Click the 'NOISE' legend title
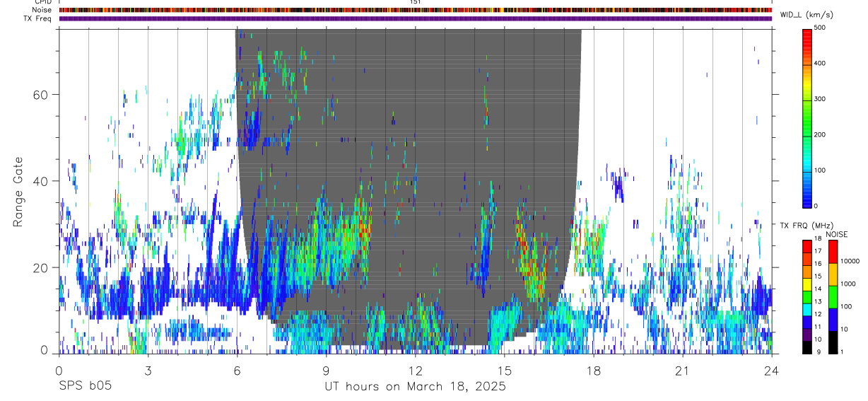The width and height of the screenshot is (868, 401). point(836,234)
